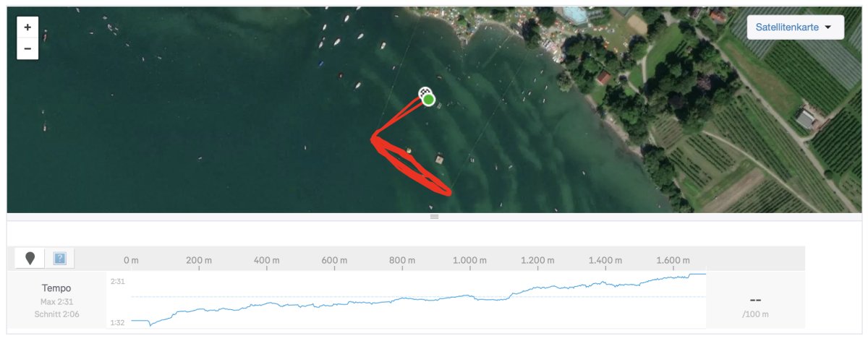Click the Schnitt 2:06 average value
The width and height of the screenshot is (868, 341).
point(56,314)
